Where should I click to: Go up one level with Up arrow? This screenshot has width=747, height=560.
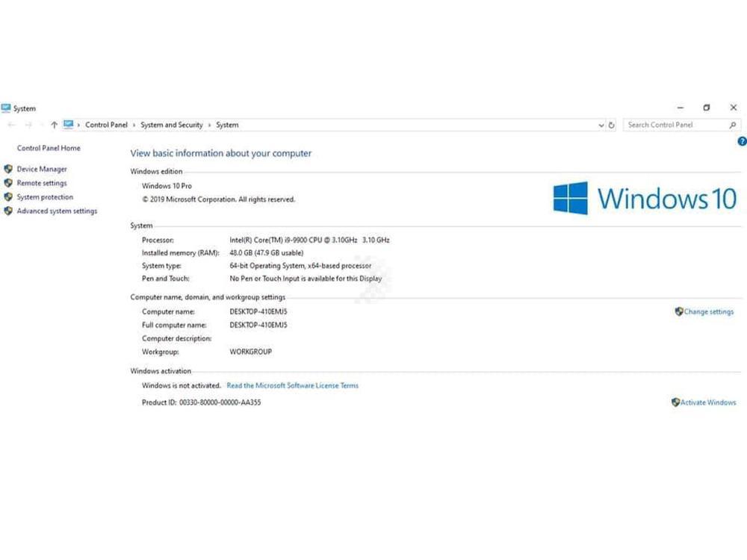54,125
